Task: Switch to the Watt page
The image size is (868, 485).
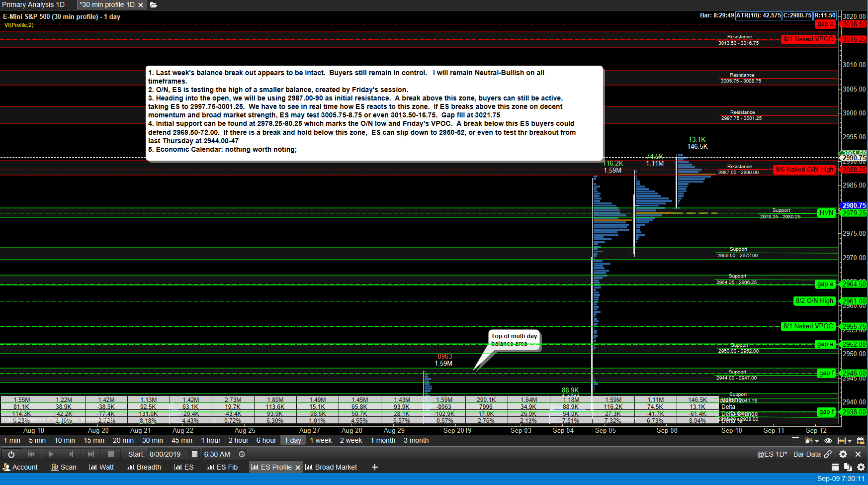Action: pyautogui.click(x=102, y=467)
